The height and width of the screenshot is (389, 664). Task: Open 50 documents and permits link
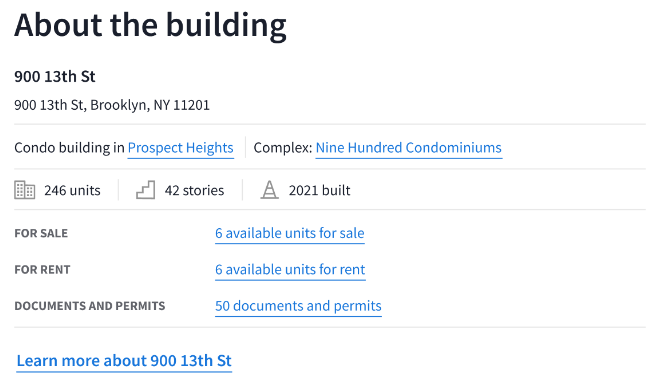(x=298, y=306)
